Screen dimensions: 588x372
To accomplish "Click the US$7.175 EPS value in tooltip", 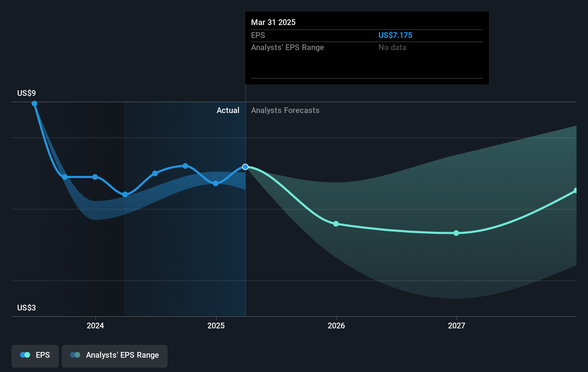I will (x=395, y=35).
